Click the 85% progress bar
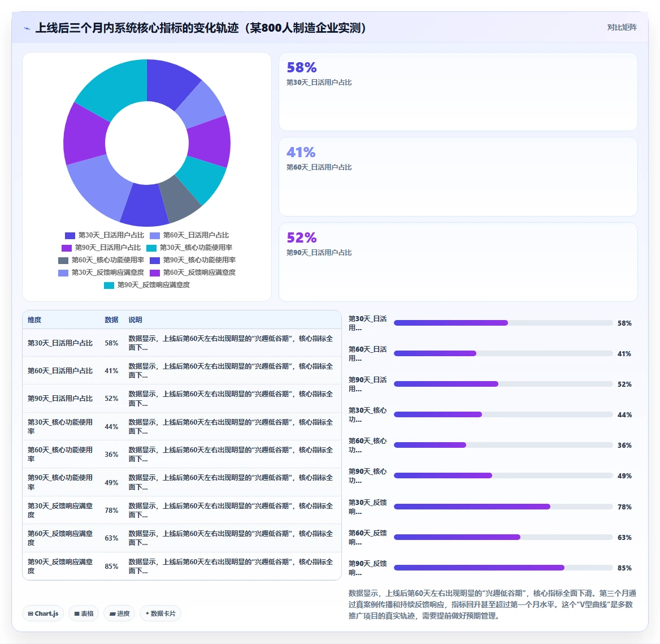The image size is (660, 644). [503, 568]
